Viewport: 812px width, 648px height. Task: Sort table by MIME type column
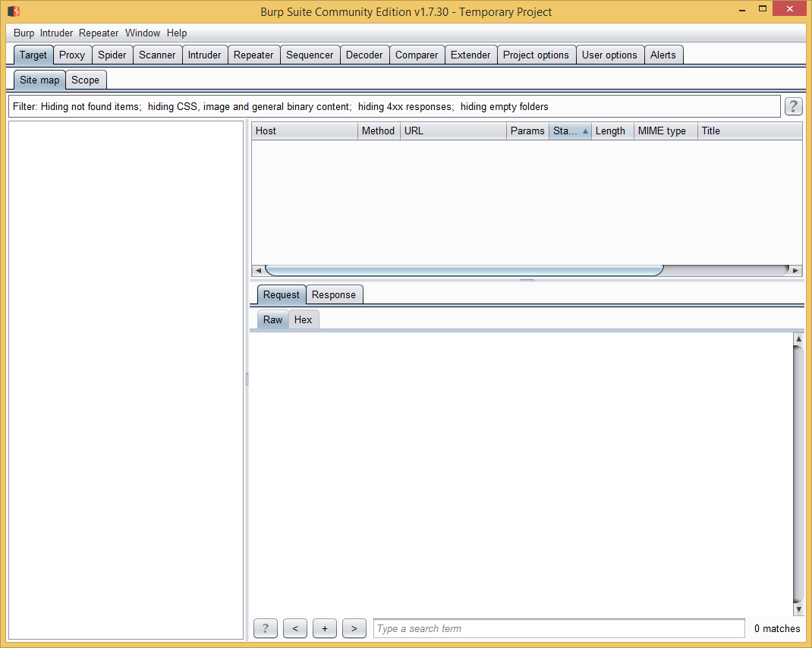[666, 131]
